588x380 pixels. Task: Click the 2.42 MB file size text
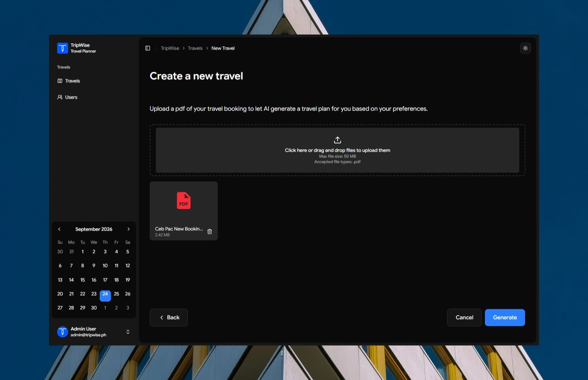pos(162,235)
